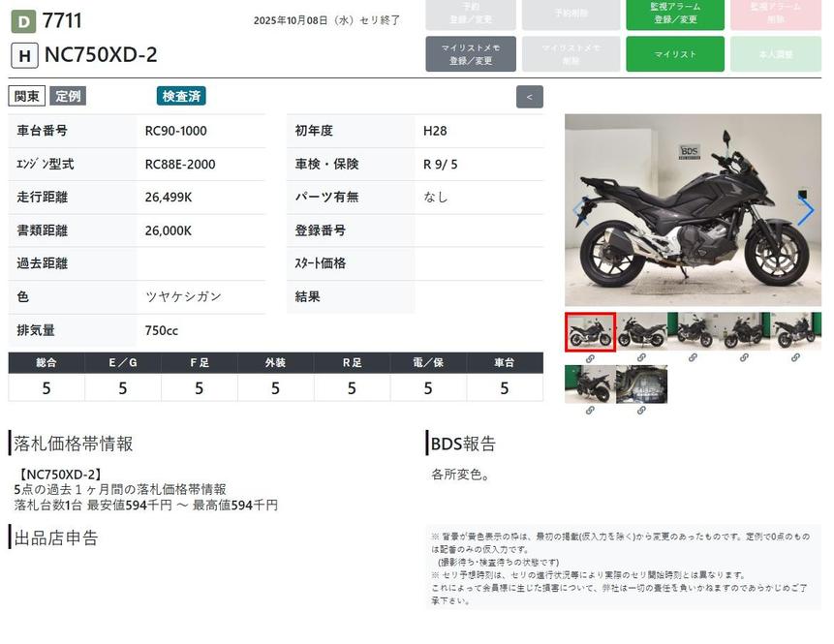834x644 pixels.
Task: Click the pink 監視アラーム 削除 button
Action: point(774,14)
